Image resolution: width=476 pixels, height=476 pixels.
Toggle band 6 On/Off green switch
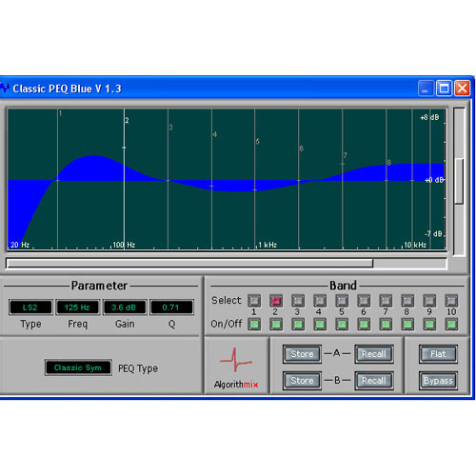pyautogui.click(x=364, y=325)
